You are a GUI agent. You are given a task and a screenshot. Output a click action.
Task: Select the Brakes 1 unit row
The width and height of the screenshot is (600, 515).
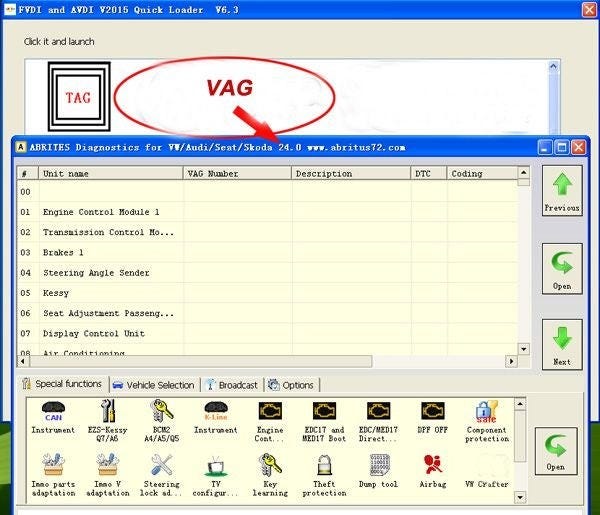click(267, 253)
